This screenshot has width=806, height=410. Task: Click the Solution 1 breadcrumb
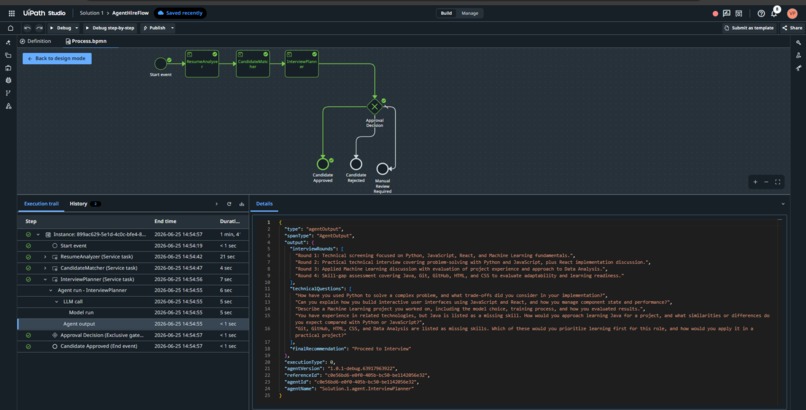point(91,13)
